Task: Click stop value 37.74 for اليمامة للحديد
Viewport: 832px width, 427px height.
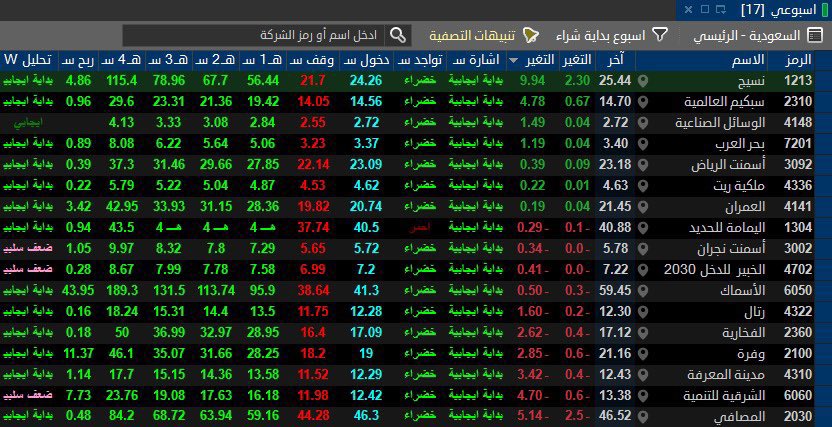Action: (314, 228)
